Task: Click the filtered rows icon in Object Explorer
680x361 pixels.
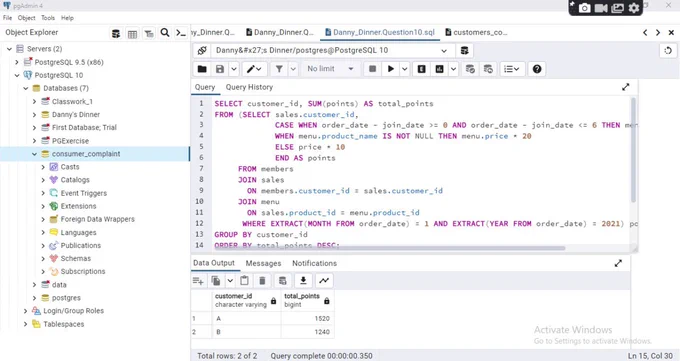Action: (149, 33)
